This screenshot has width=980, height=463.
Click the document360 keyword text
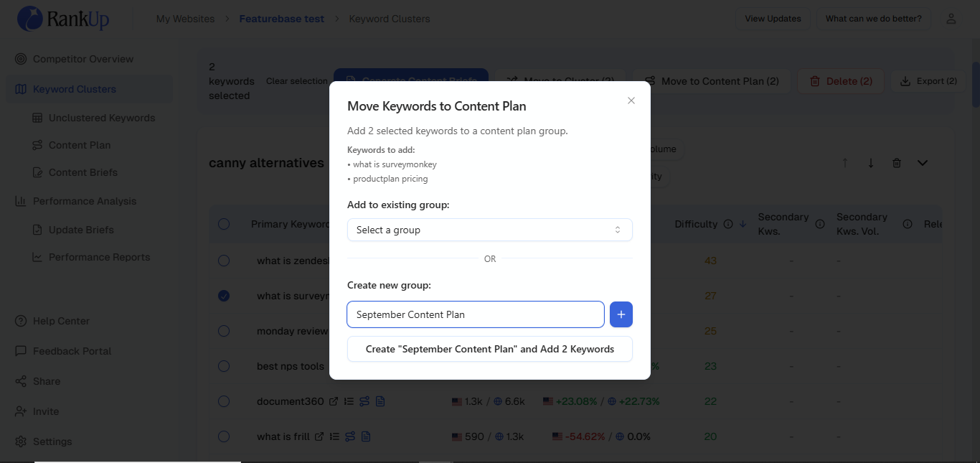(291, 401)
